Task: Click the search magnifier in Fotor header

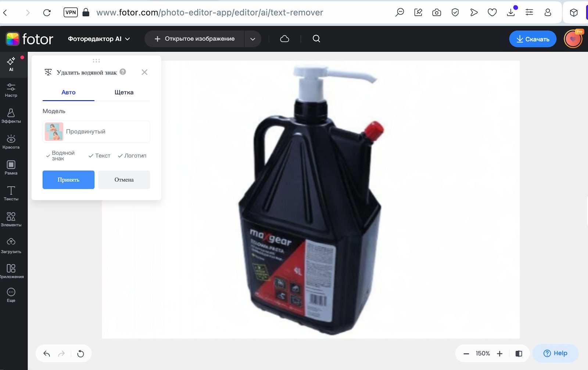Action: (316, 39)
